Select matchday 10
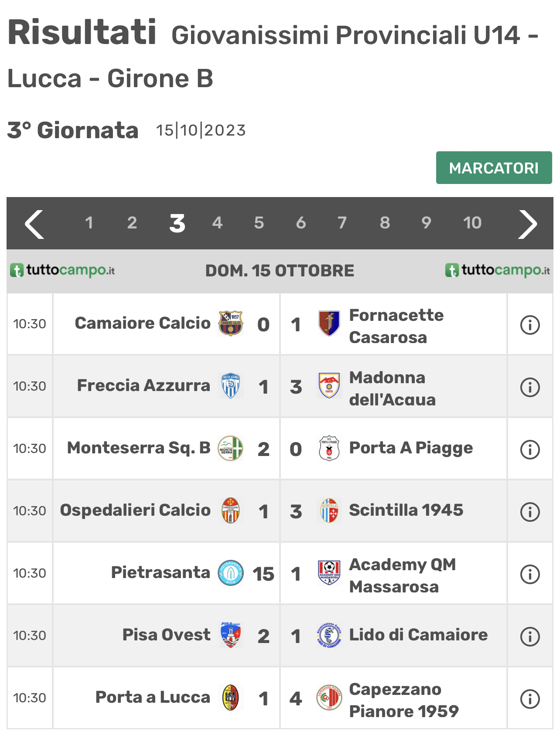 click(472, 223)
